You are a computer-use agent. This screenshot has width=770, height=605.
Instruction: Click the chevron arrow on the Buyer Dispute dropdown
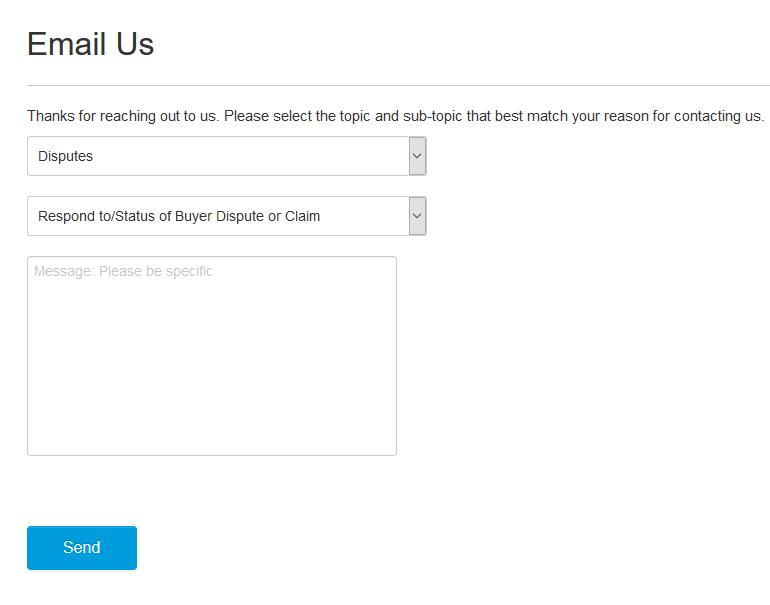point(417,216)
